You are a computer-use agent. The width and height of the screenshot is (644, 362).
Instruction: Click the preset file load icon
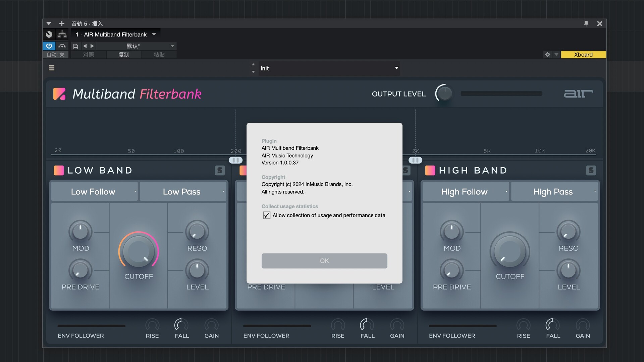pos(75,46)
